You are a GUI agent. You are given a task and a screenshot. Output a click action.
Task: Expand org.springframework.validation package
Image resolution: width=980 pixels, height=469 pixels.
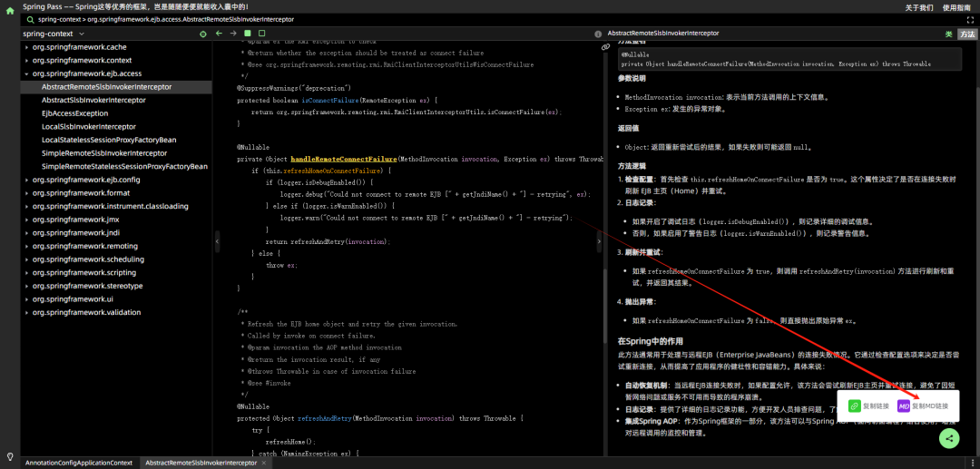(25, 312)
